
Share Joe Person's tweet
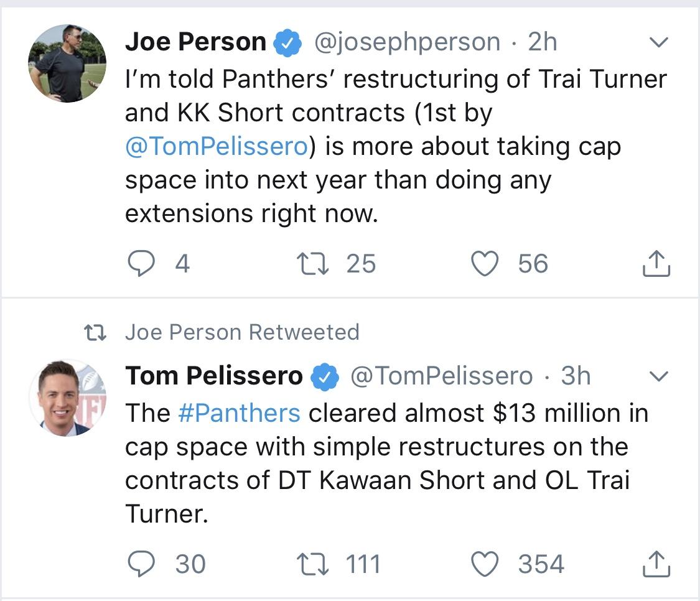pyautogui.click(x=656, y=263)
